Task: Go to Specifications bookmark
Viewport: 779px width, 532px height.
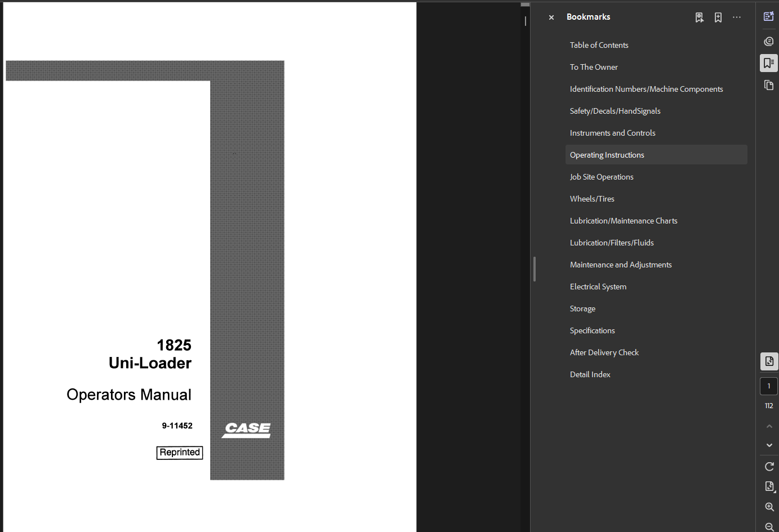Action: click(x=592, y=330)
